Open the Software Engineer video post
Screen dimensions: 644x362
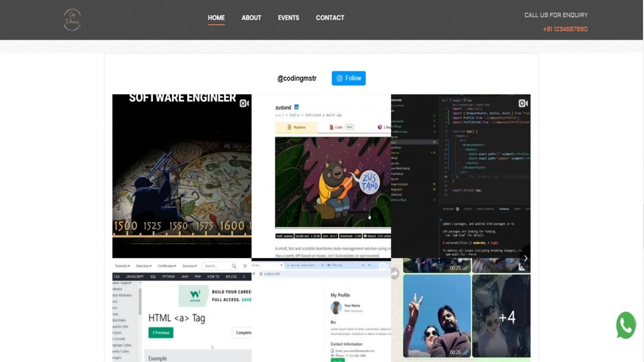click(x=182, y=176)
